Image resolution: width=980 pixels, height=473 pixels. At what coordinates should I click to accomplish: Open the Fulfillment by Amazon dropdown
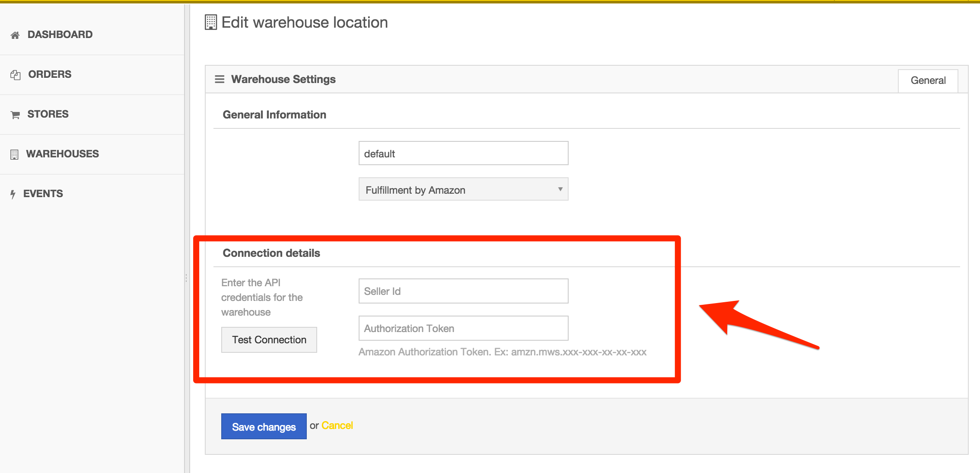pyautogui.click(x=463, y=189)
